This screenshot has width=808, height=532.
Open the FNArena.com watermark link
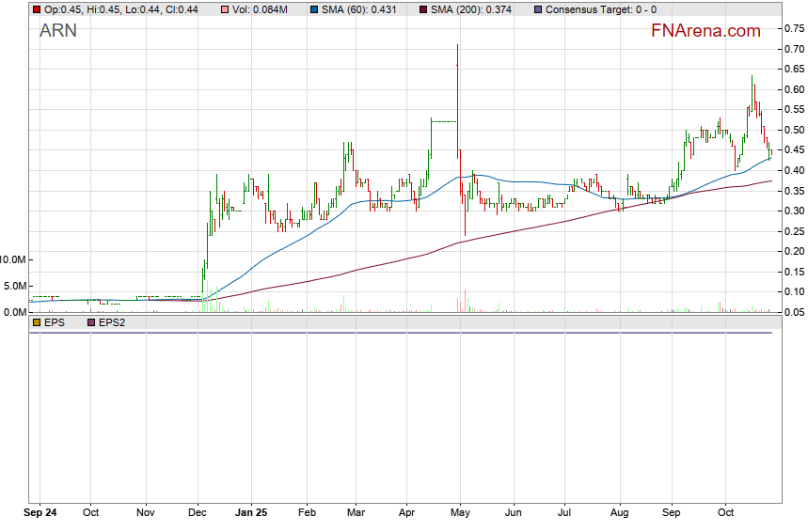click(x=705, y=31)
